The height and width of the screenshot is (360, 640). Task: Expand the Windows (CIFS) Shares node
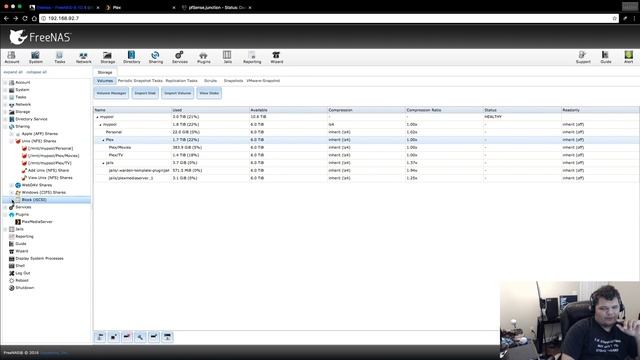pos(11,193)
